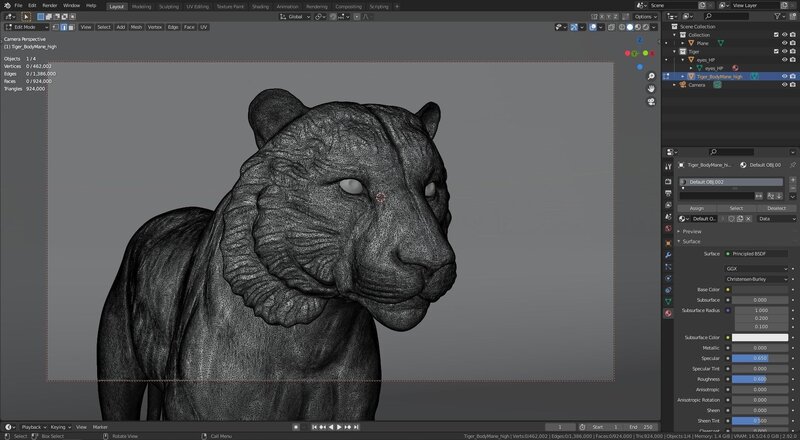Click the Deselect button in material panel
Screen dimensions: 800x440
[776, 208]
